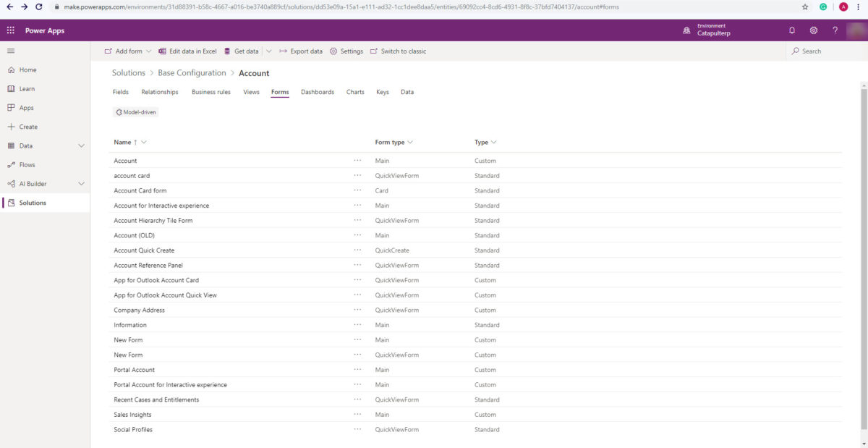Open more options for Company Address
The image size is (868, 448).
click(x=357, y=310)
